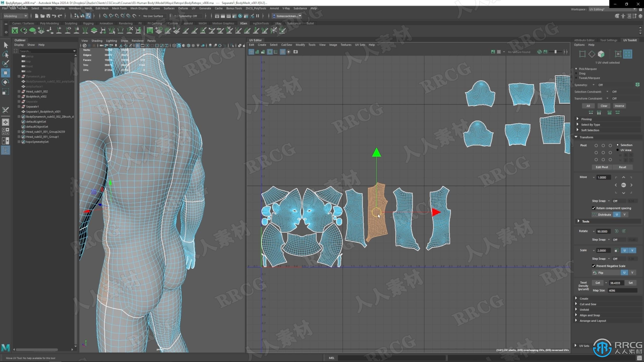Click the UV Sets tab in UV Editor

360,45
